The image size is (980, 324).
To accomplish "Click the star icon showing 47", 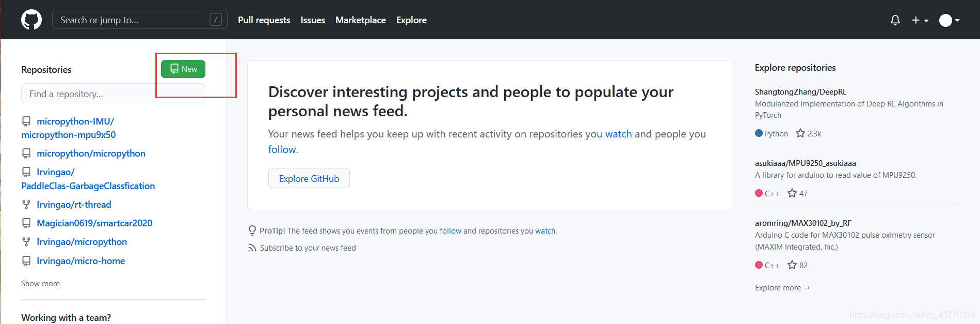I will pos(792,193).
